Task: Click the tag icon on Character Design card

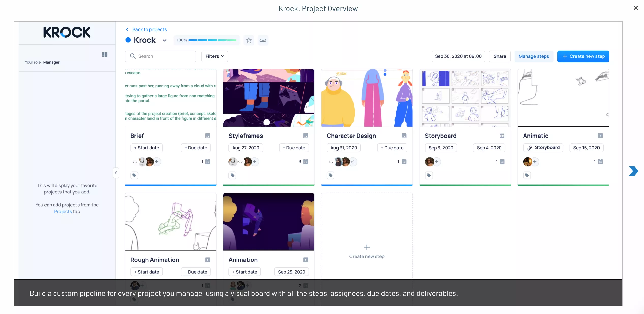Action: pyautogui.click(x=331, y=175)
